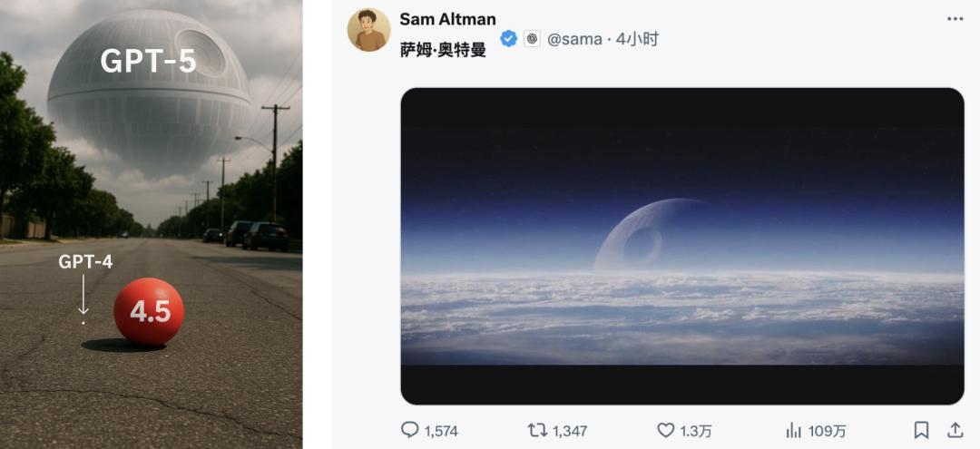
Task: Click the 1.3万 likes count
Action: 696,431
